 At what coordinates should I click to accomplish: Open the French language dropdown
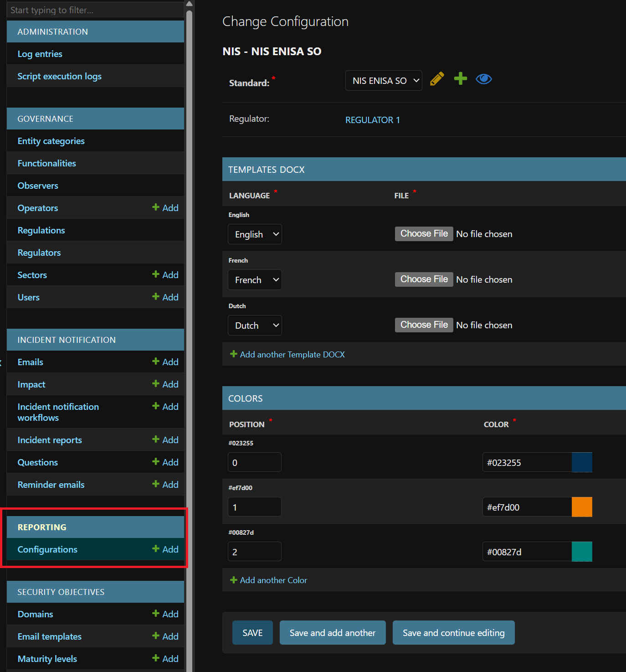pos(255,280)
